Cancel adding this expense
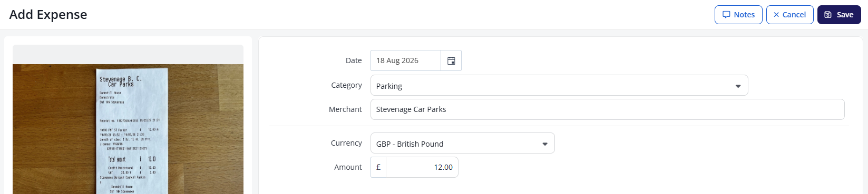The width and height of the screenshot is (868, 194). 789,15
